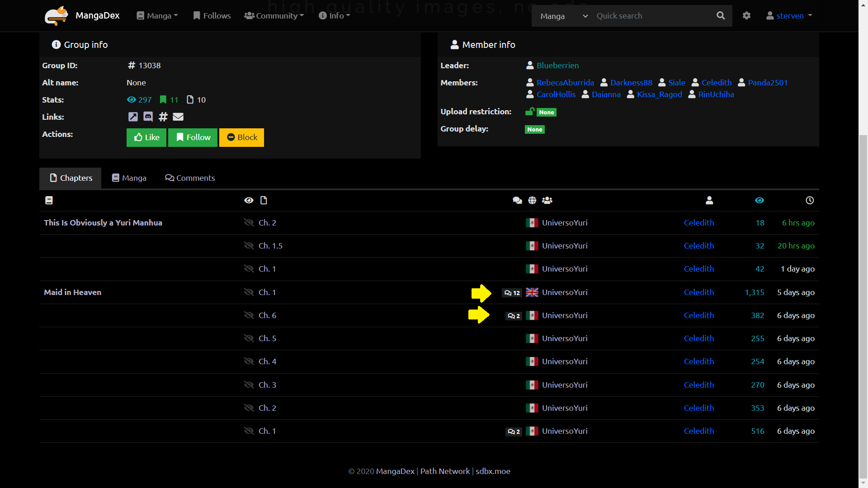Open the IRC hash link icon

[163, 117]
